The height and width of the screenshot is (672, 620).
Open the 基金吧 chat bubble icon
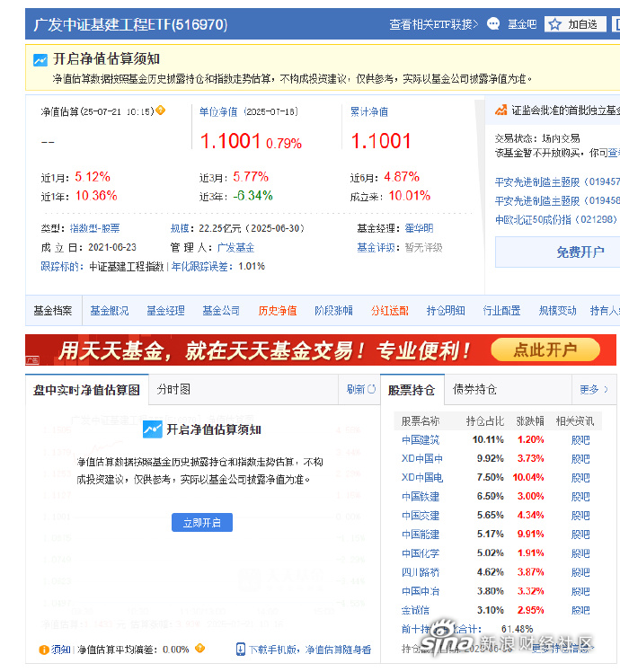[493, 23]
